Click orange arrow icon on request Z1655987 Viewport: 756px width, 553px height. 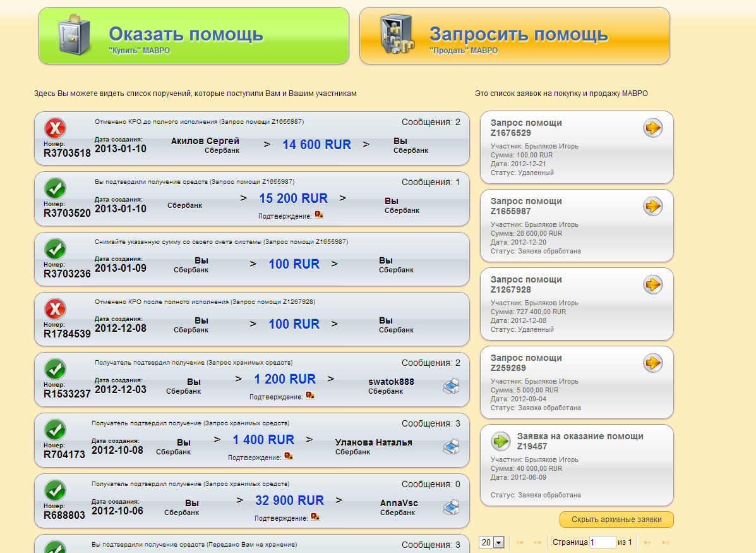(x=653, y=206)
